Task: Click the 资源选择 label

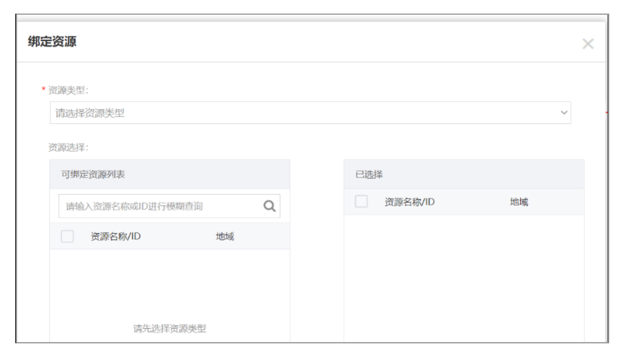Action: [x=68, y=147]
